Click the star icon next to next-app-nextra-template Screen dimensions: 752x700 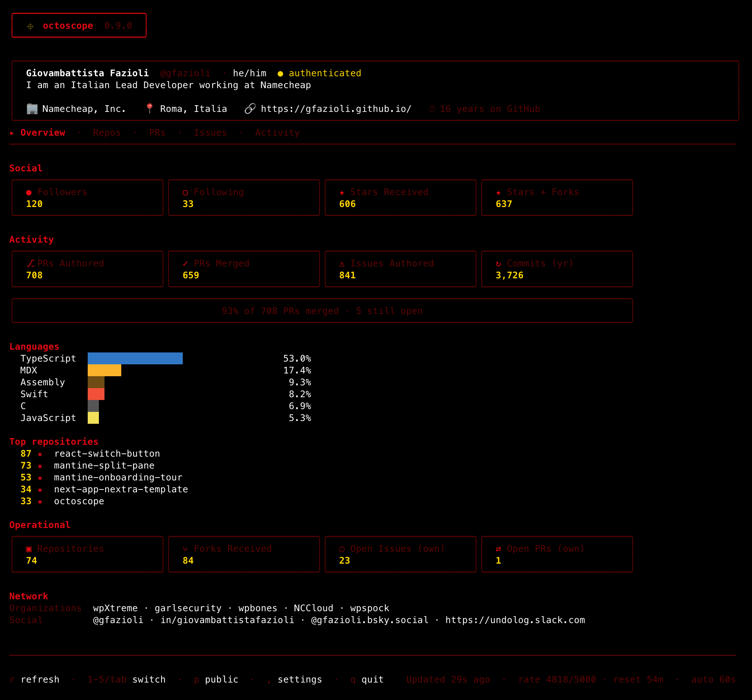click(40, 490)
